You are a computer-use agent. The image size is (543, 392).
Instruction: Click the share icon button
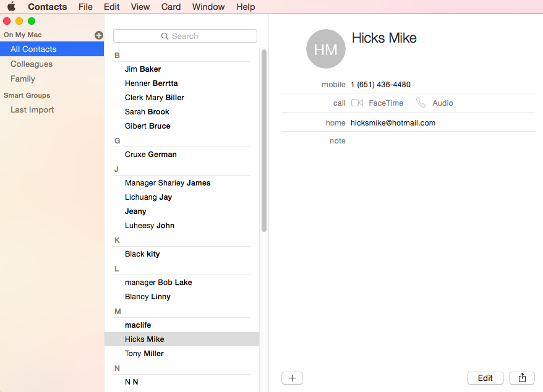pos(522,378)
